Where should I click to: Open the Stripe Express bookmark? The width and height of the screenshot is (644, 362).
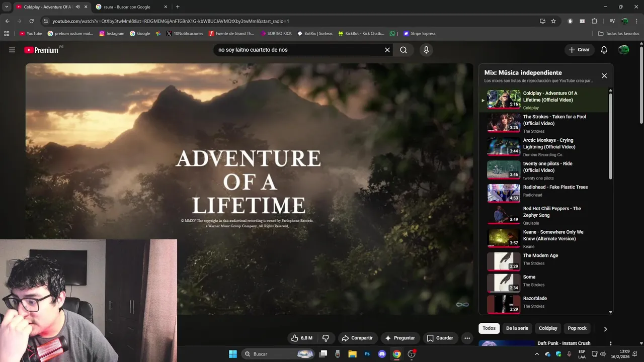click(x=419, y=34)
